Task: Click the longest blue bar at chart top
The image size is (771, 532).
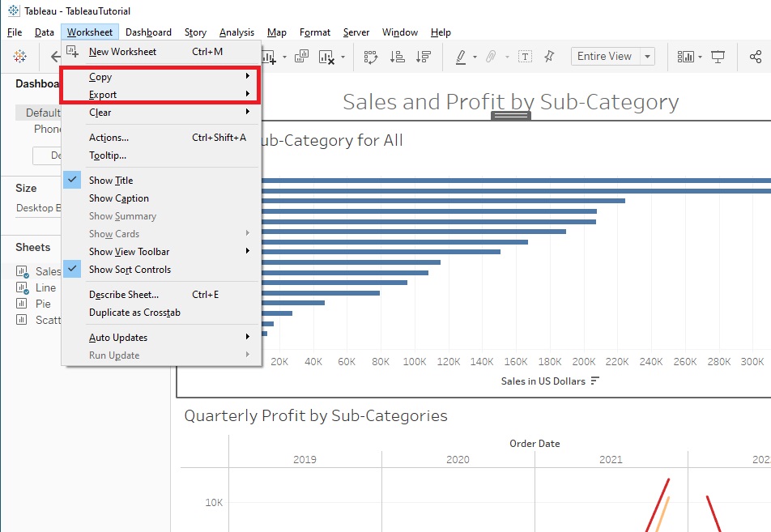Action: coord(517,181)
